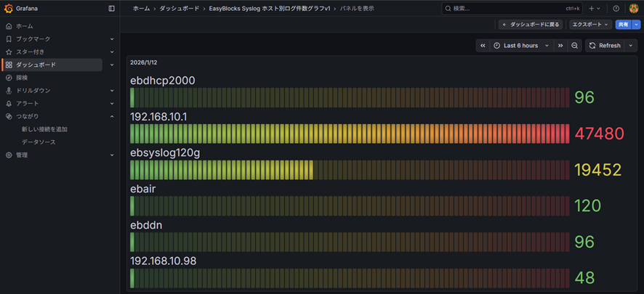This screenshot has height=294, width=644.
Task: Open the Last 6 hours time picker
Action: [520, 46]
